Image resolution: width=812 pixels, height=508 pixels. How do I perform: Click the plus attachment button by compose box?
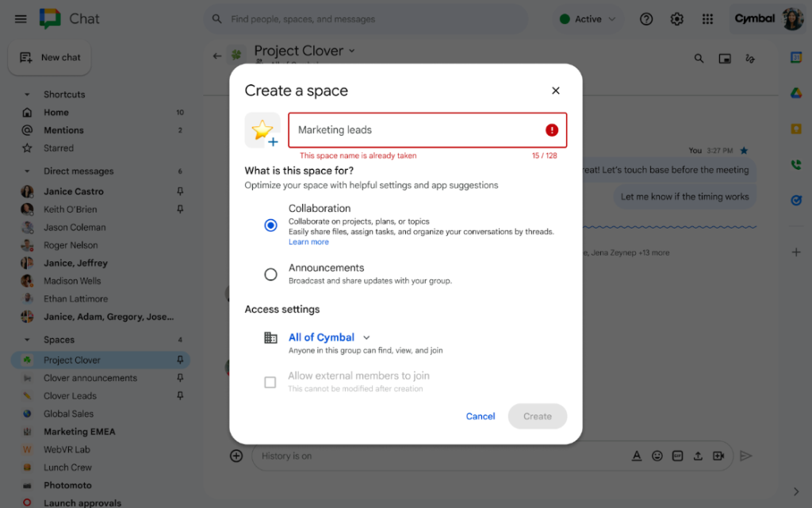236,456
